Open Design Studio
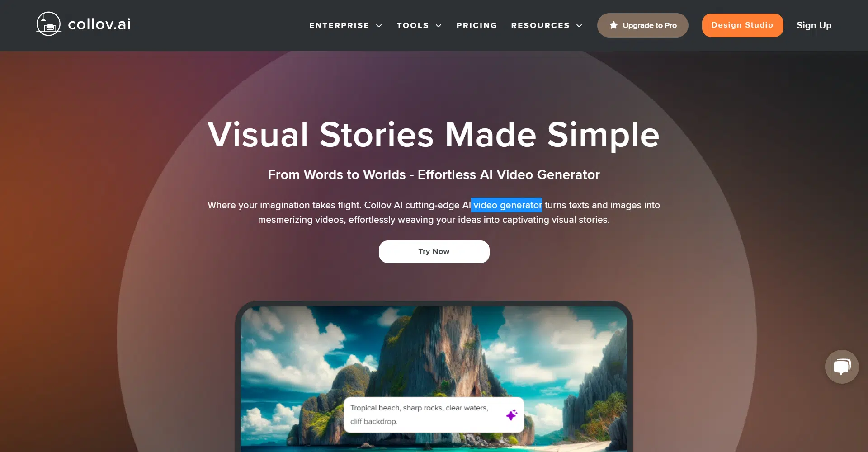 pyautogui.click(x=742, y=25)
